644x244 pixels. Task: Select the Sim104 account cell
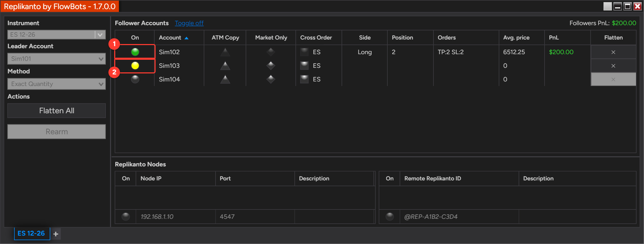click(x=179, y=79)
